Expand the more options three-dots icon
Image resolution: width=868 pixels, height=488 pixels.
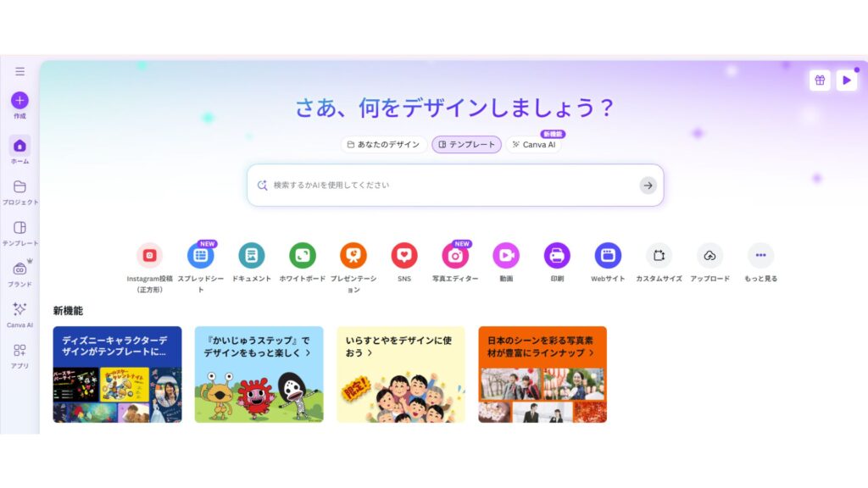click(x=760, y=255)
